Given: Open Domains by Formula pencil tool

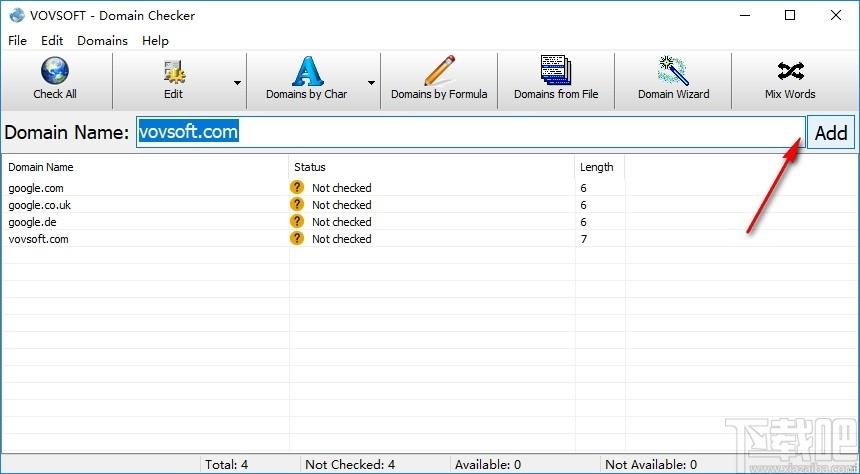Looking at the screenshot, I should 439,81.
